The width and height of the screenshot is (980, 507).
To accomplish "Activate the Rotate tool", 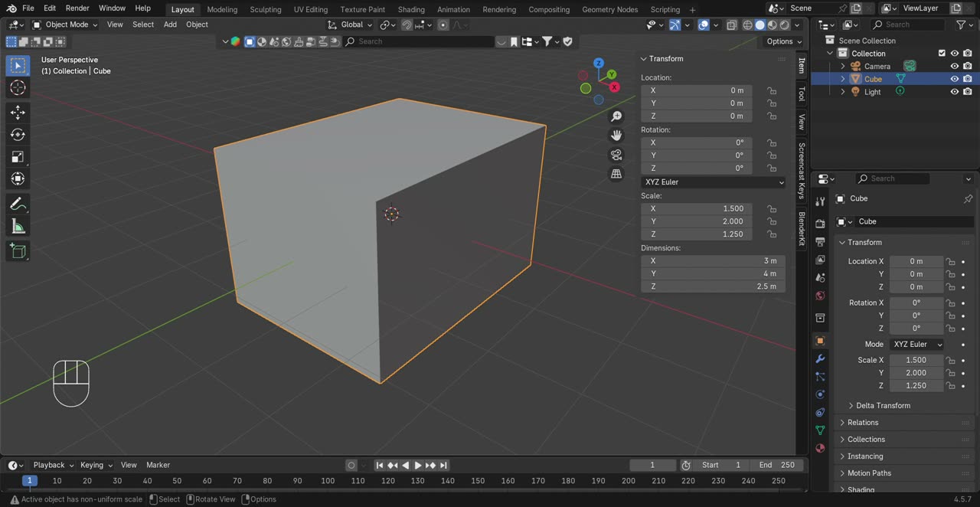I will point(18,135).
